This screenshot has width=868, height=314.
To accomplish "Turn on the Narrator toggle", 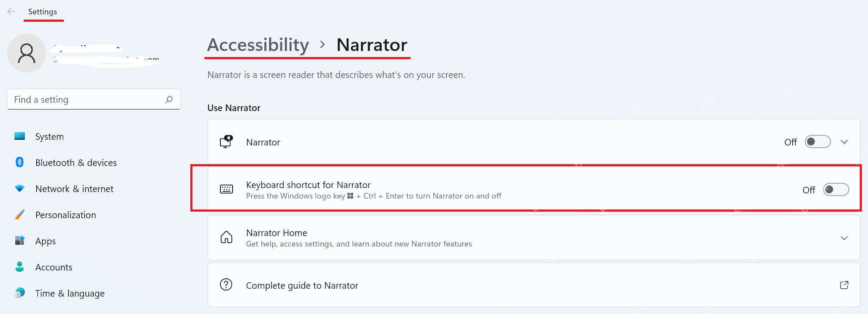I will [x=817, y=142].
